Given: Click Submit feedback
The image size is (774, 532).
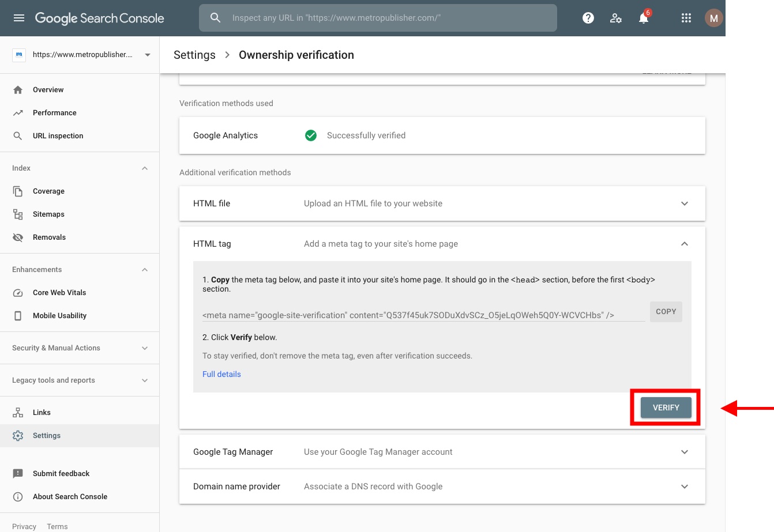Looking at the screenshot, I should (61, 474).
